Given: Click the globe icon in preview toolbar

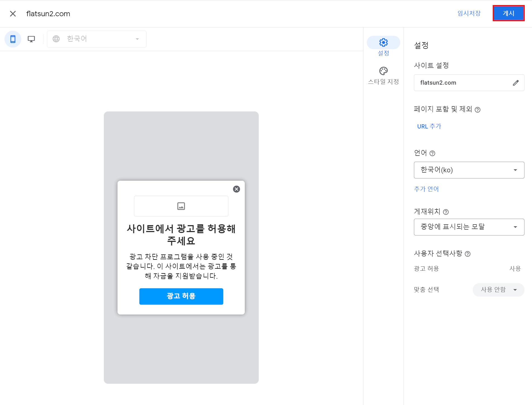Looking at the screenshot, I should [x=56, y=39].
